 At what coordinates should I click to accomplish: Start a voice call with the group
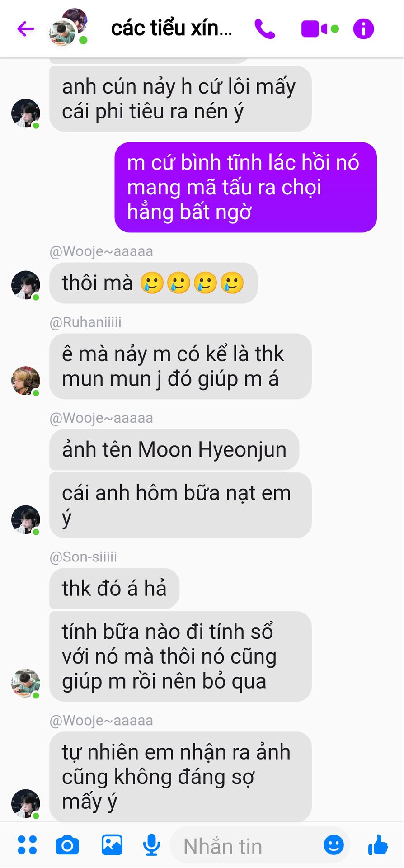coord(265,29)
